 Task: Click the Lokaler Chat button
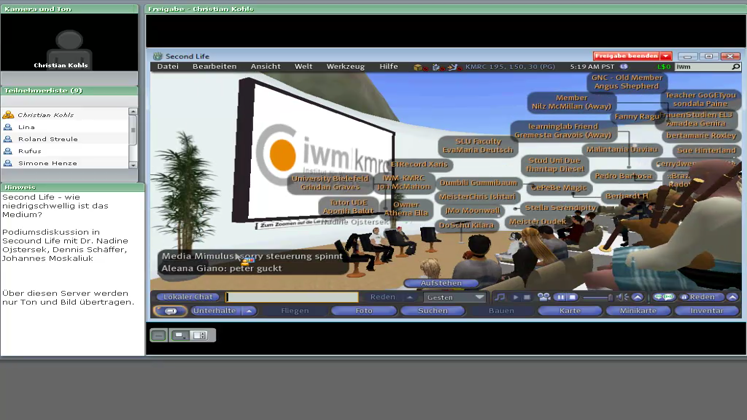(x=188, y=297)
